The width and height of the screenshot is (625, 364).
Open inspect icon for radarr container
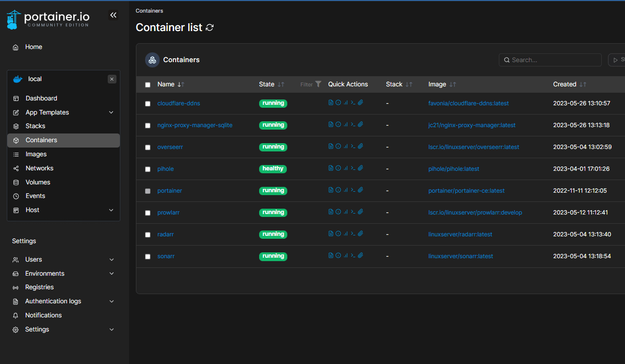[x=338, y=234]
